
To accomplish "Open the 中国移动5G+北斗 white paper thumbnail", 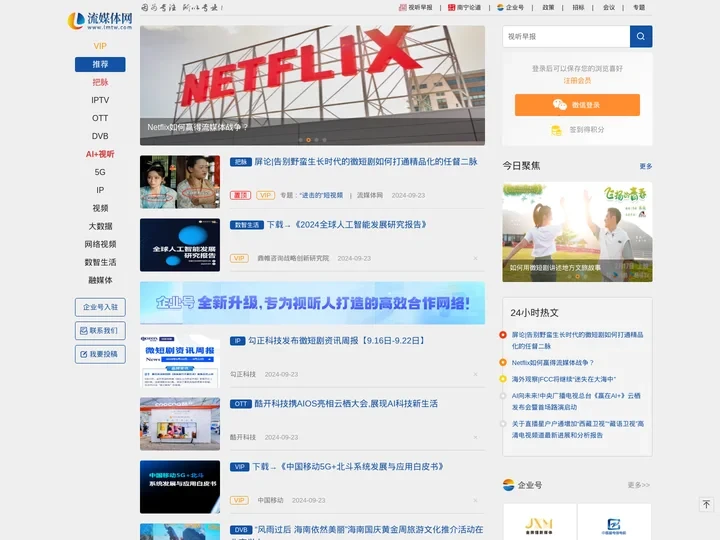I will pyautogui.click(x=180, y=487).
